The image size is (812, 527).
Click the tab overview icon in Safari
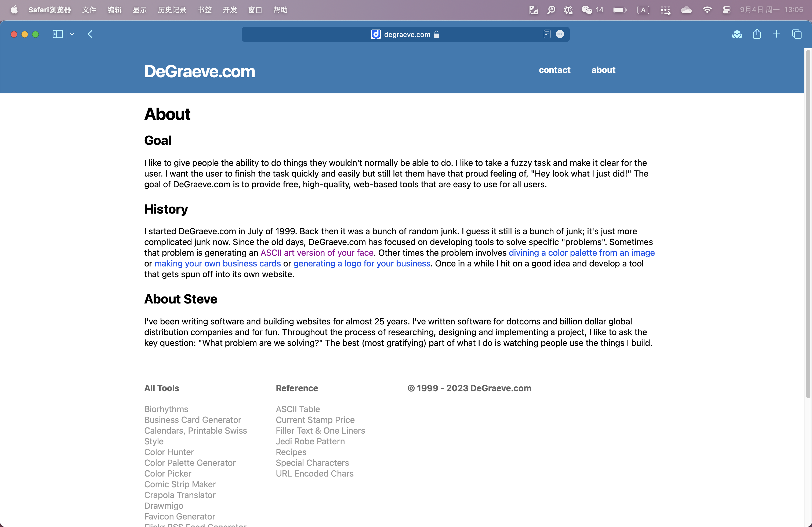797,34
